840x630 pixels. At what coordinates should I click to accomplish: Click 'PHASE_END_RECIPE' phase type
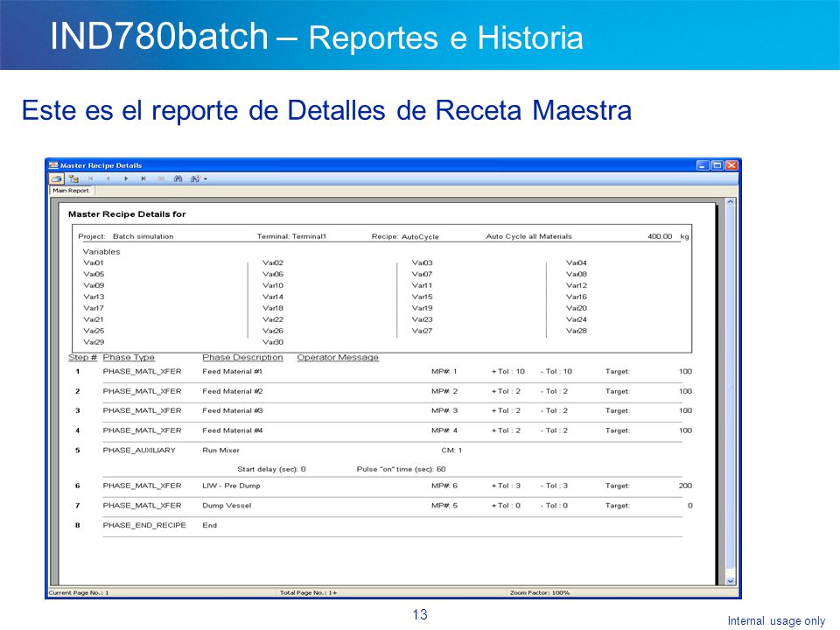point(144,526)
